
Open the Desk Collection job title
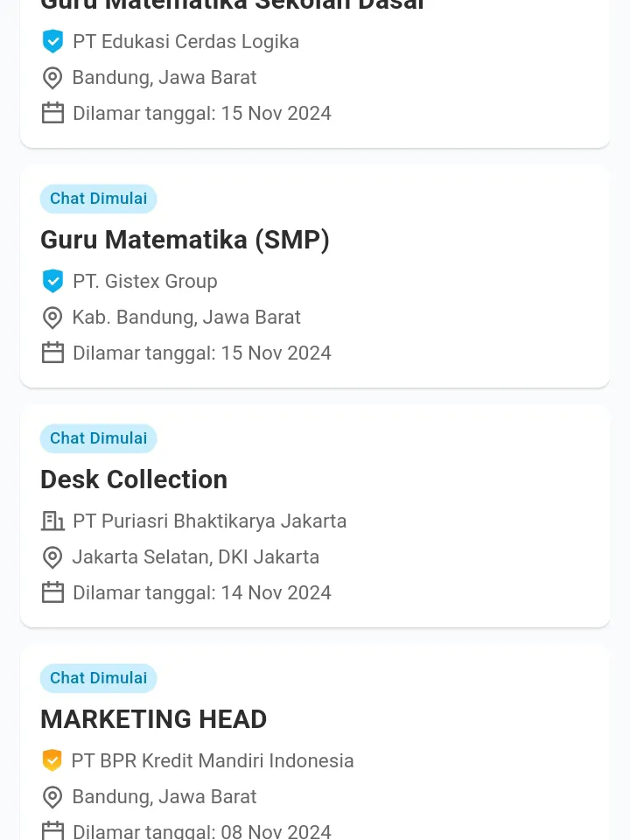point(134,479)
